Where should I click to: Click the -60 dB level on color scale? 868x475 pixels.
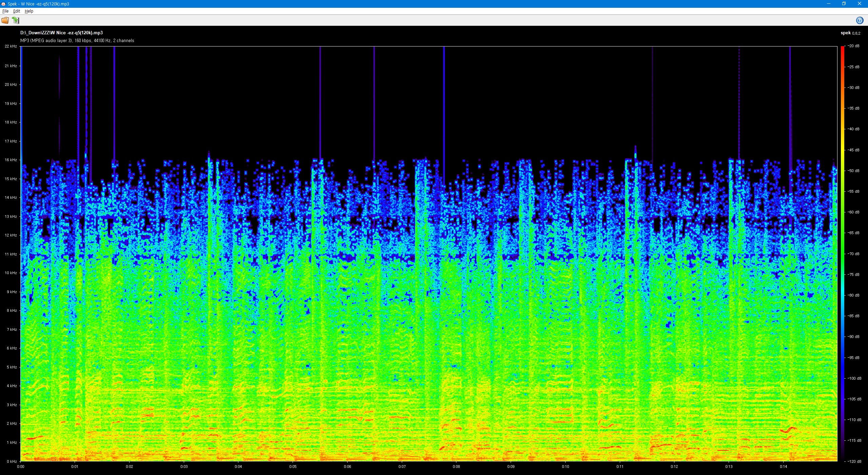point(853,212)
